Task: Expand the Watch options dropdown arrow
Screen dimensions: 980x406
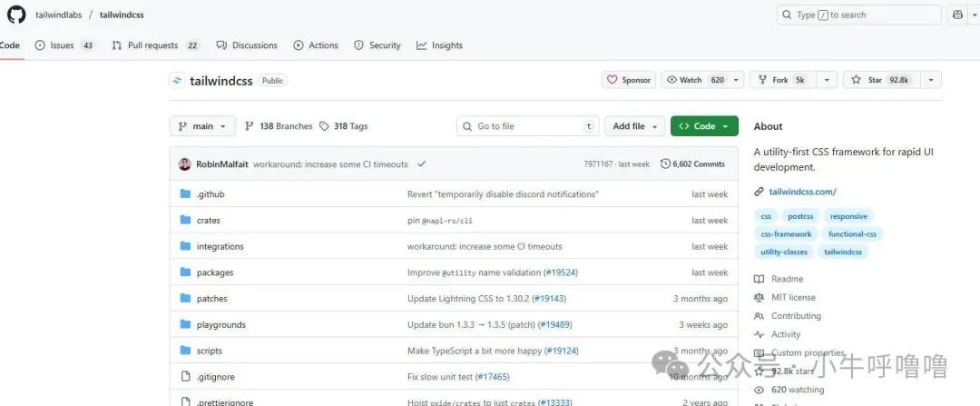Action: pyautogui.click(x=736, y=80)
